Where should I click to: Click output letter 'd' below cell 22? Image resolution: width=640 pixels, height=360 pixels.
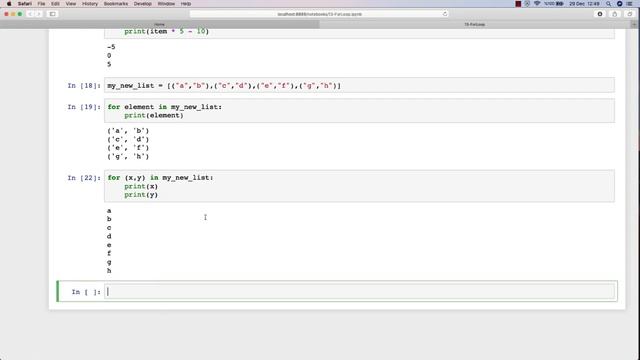[x=109, y=237]
